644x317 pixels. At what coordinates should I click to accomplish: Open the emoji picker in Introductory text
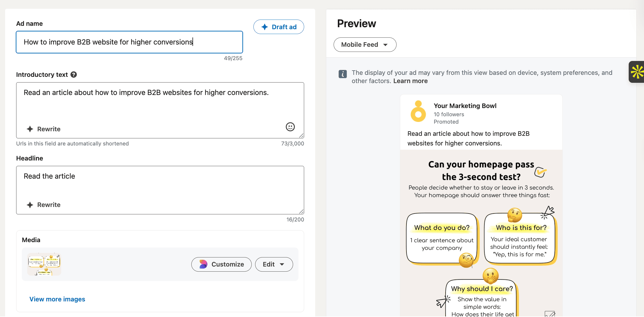(290, 127)
